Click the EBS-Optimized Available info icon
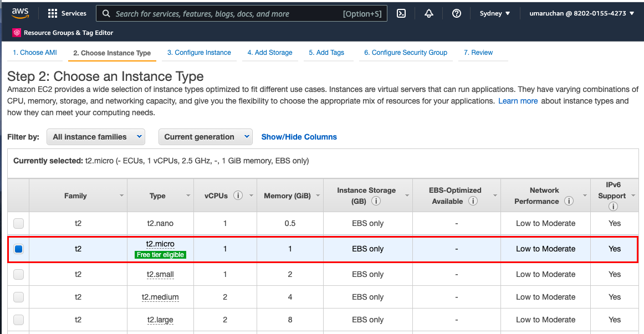 pos(473,201)
